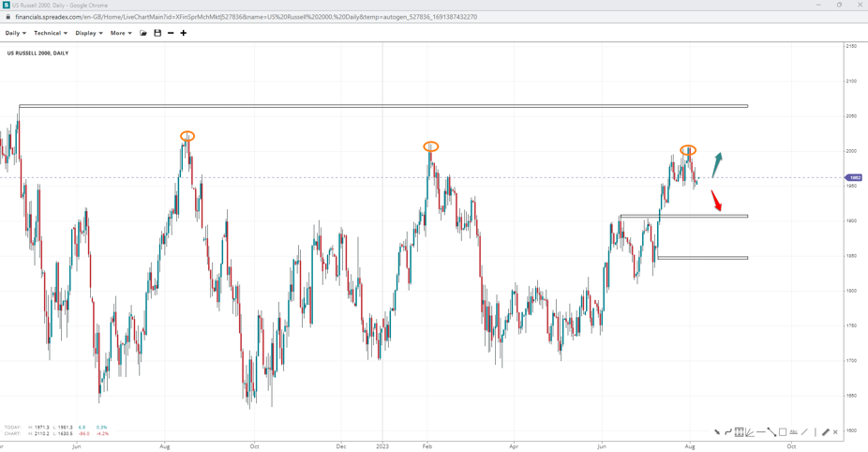Image resolution: width=868 pixels, height=452 pixels.
Task: Select the horizontal line tool
Action: 761,432
